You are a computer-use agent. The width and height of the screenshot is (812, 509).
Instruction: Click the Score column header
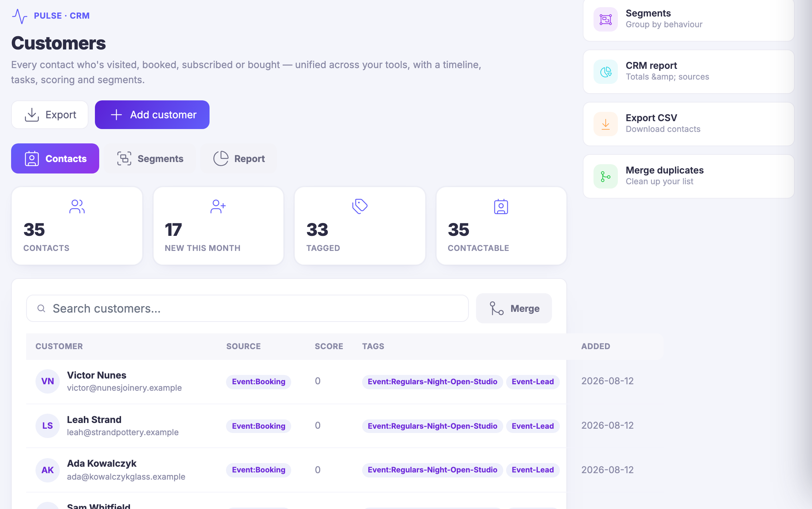(329, 346)
